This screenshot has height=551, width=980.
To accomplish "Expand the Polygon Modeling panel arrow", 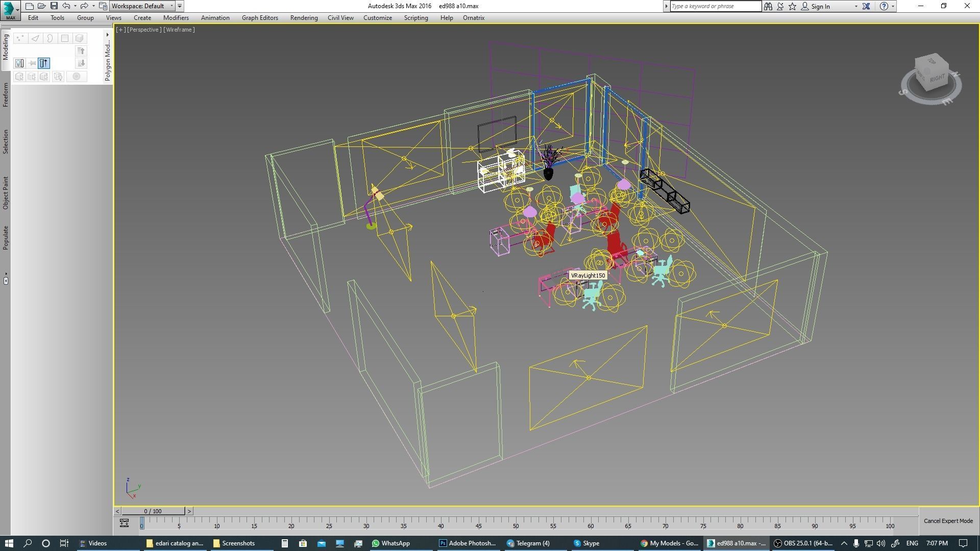I will coord(107,35).
